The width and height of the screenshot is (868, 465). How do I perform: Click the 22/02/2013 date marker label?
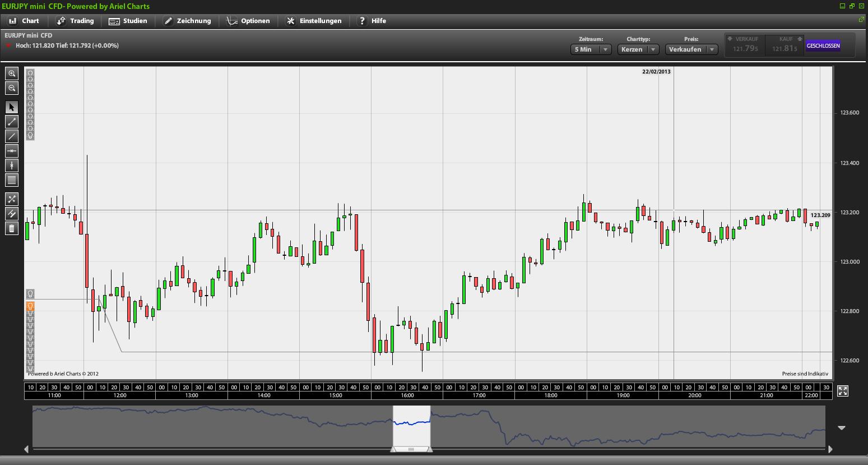pyautogui.click(x=656, y=72)
